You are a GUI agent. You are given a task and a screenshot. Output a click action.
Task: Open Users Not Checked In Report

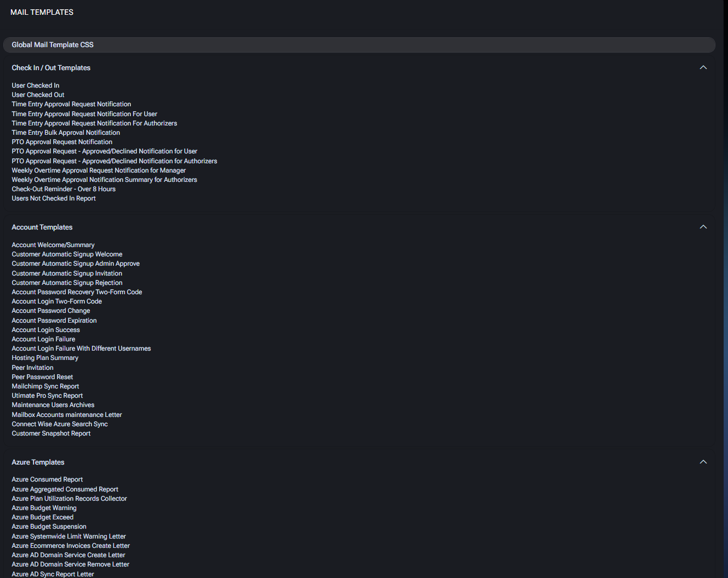(x=54, y=198)
